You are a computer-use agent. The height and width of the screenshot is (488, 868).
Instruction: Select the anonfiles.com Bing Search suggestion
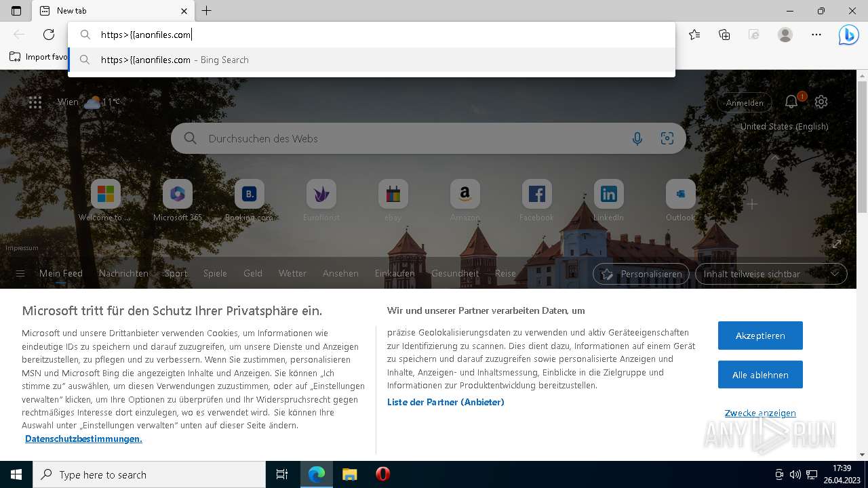372,60
